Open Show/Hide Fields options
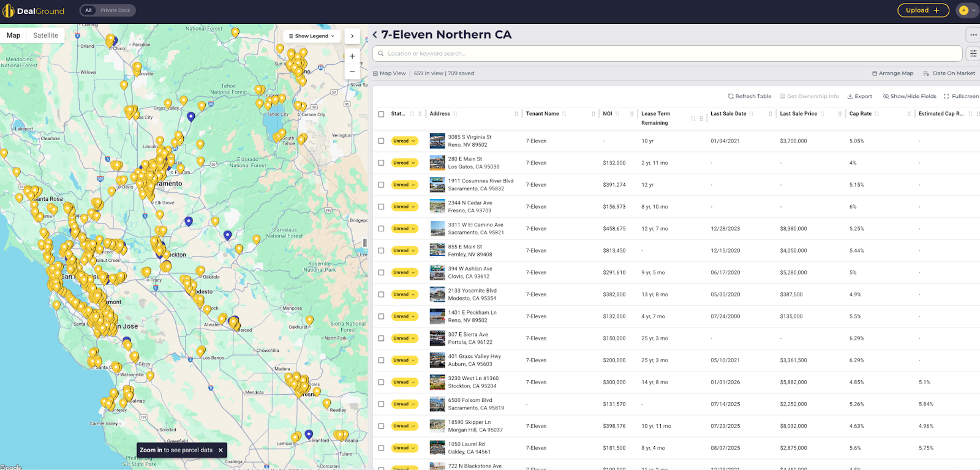This screenshot has height=470, width=980. click(910, 96)
